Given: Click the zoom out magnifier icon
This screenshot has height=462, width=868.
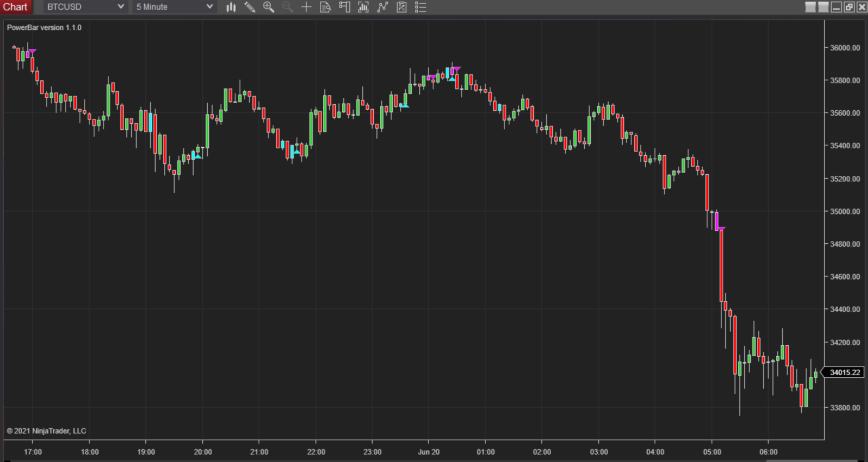Looking at the screenshot, I should (288, 7).
